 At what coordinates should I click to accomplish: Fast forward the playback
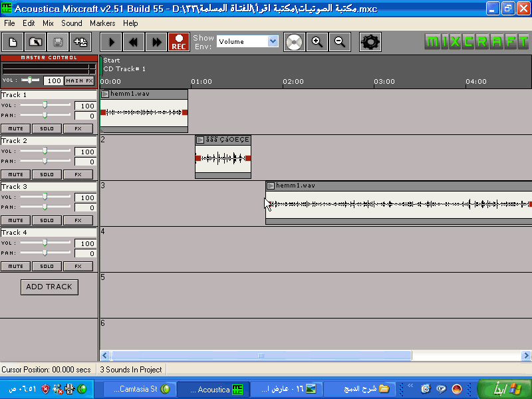click(156, 42)
